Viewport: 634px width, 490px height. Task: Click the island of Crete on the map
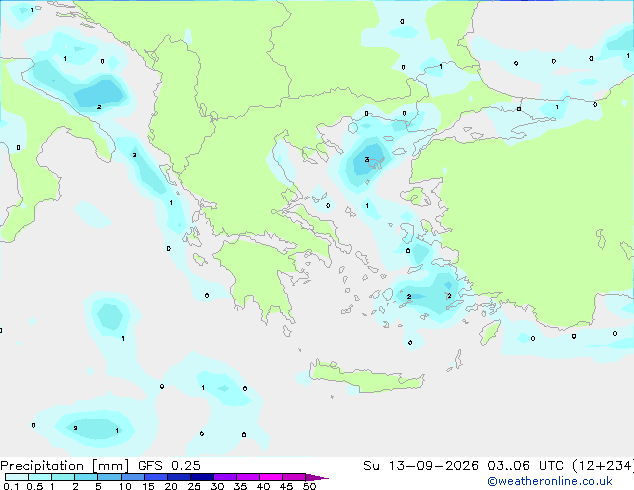[x=366, y=377]
